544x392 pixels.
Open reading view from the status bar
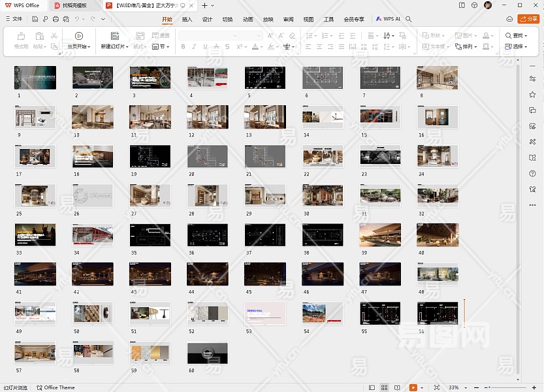point(398,387)
